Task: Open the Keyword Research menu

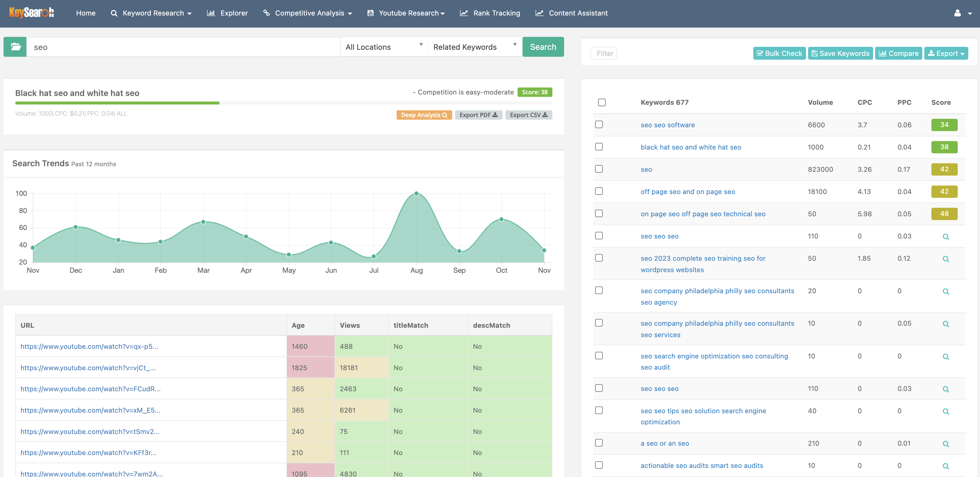Action: (x=152, y=13)
